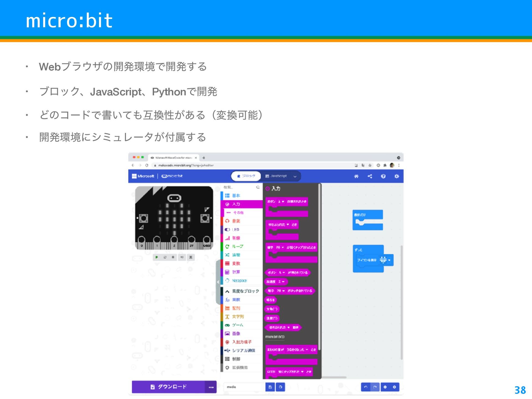Image resolution: width=532 pixels, height=399 pixels.
Task: Switch to the JavaScript editor tab
Action: [x=276, y=176]
